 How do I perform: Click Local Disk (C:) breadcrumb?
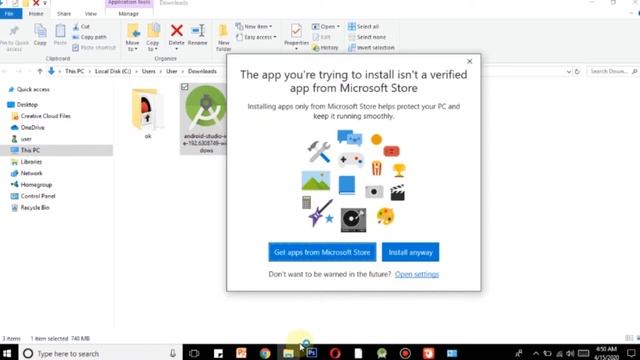click(113, 71)
